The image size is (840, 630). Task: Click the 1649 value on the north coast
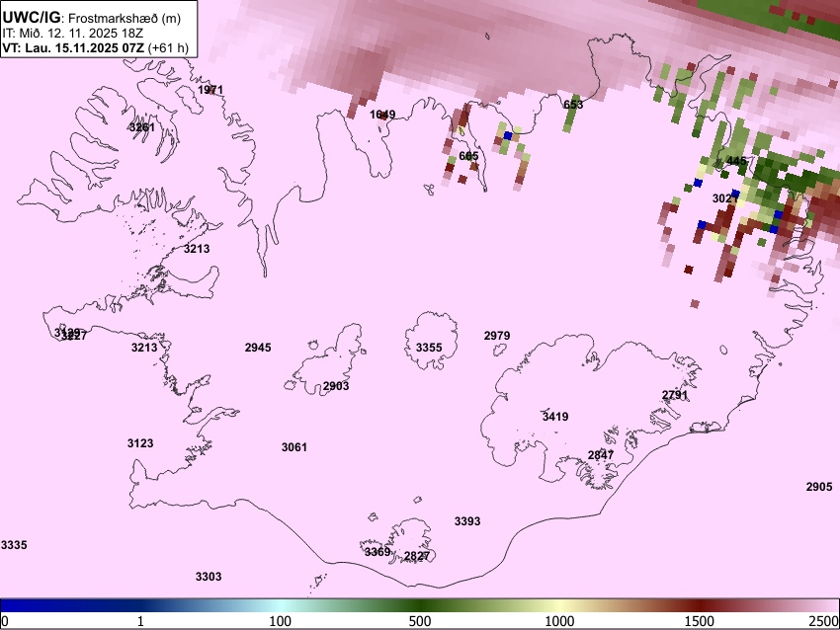[x=382, y=114]
